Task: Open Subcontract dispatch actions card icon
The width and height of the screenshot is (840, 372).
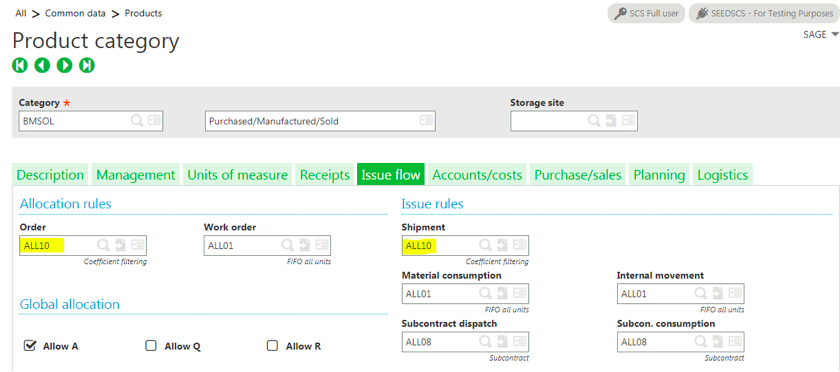Action: point(520,341)
